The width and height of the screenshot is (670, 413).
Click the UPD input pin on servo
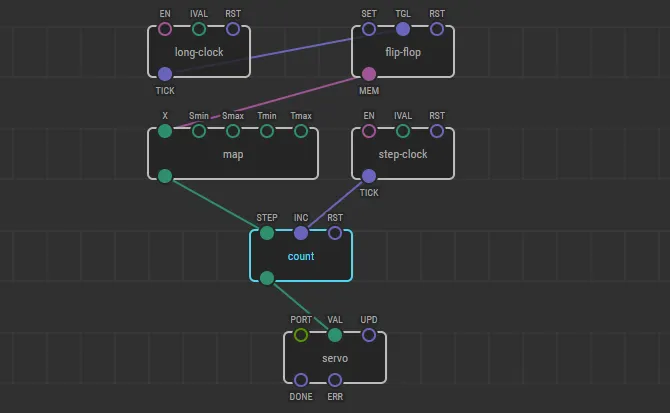tap(369, 335)
